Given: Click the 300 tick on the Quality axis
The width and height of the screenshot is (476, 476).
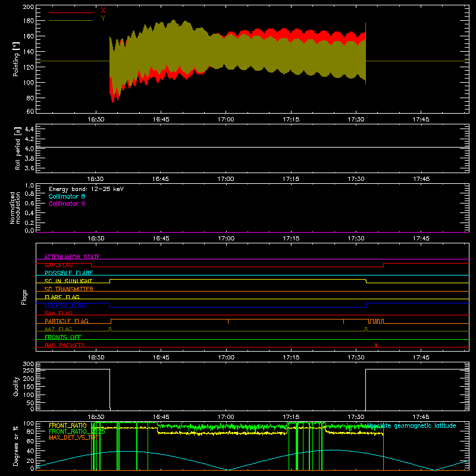Looking at the screenshot, I should click(x=29, y=364).
